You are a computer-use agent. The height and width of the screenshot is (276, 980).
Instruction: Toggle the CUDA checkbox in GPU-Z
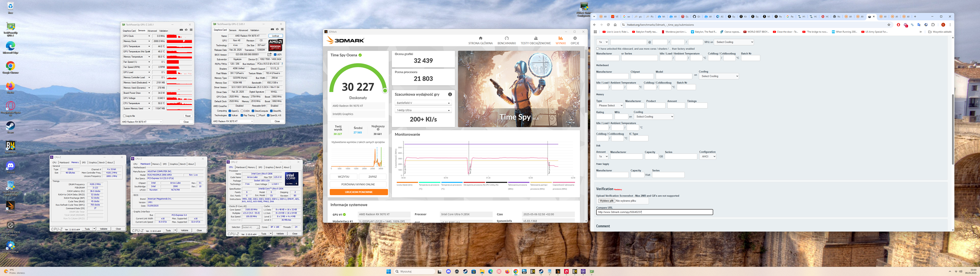242,111
